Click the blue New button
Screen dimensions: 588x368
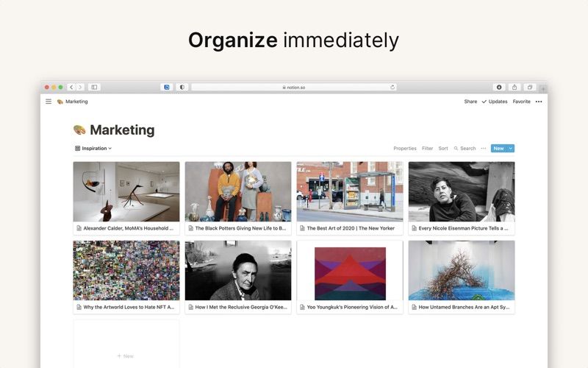coord(499,149)
